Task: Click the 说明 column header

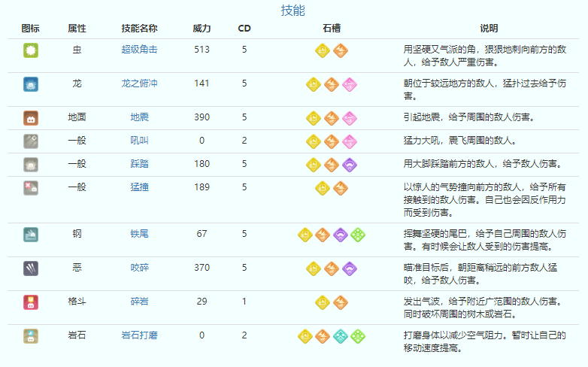Action: click(x=489, y=28)
